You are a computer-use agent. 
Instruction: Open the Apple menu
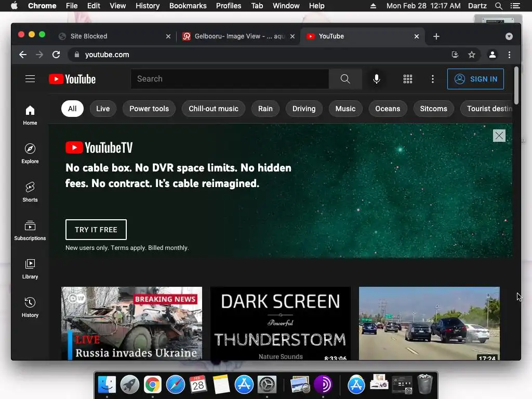(x=14, y=6)
